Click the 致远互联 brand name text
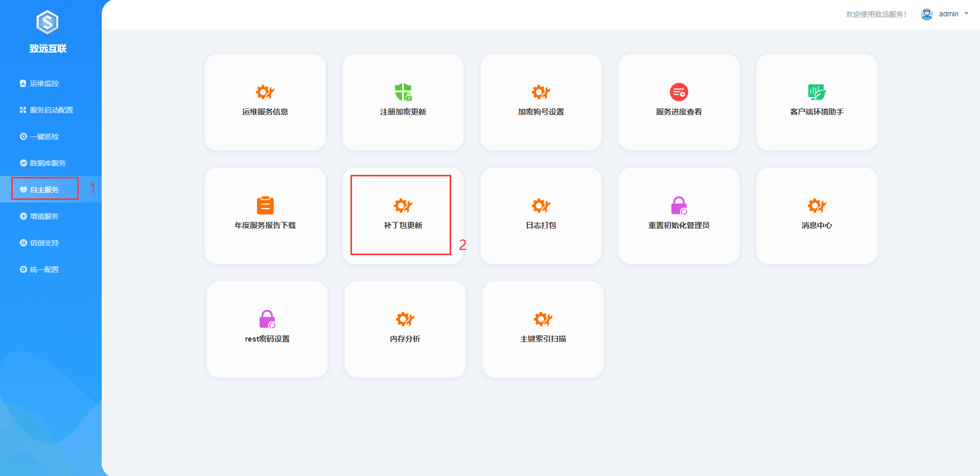 click(x=48, y=49)
